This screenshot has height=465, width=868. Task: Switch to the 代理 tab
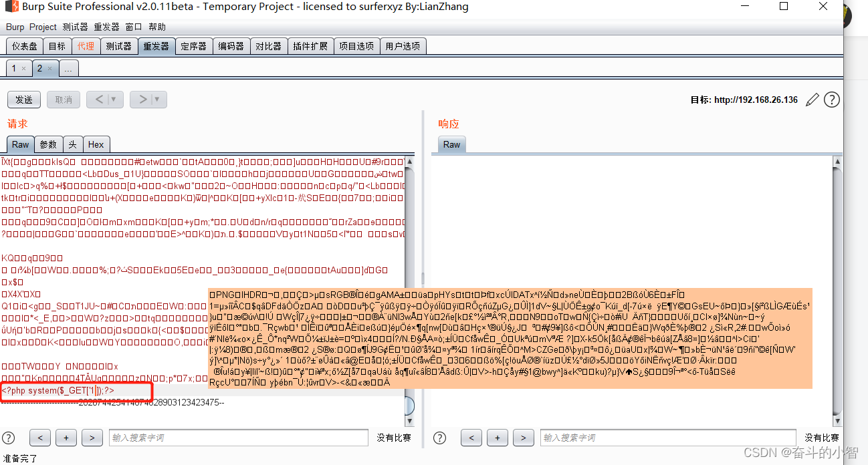86,46
